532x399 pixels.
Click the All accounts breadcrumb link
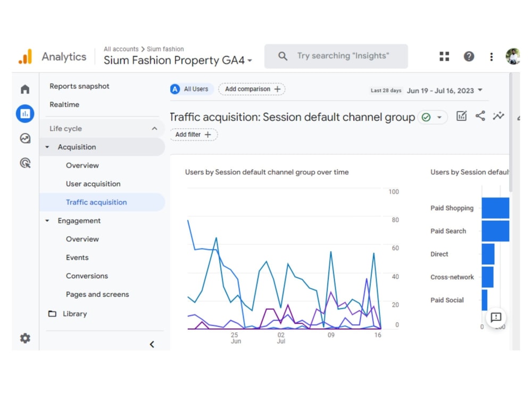[x=121, y=49]
